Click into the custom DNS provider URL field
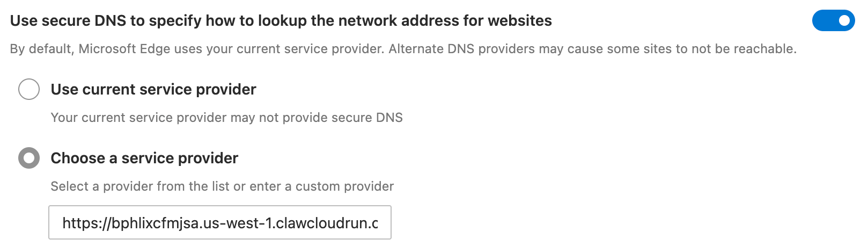This screenshot has width=868, height=246. [x=220, y=222]
